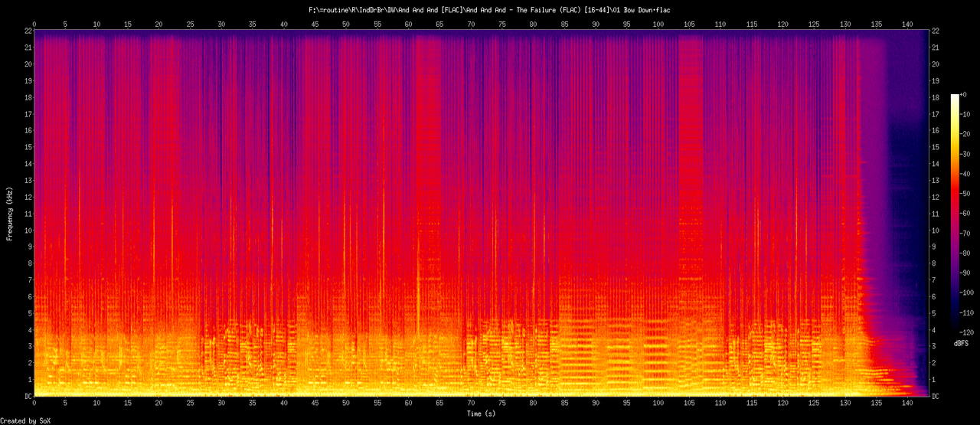Click the "Frequency (kHz)" axis label
The height and width of the screenshot is (425, 980).
pos(9,213)
